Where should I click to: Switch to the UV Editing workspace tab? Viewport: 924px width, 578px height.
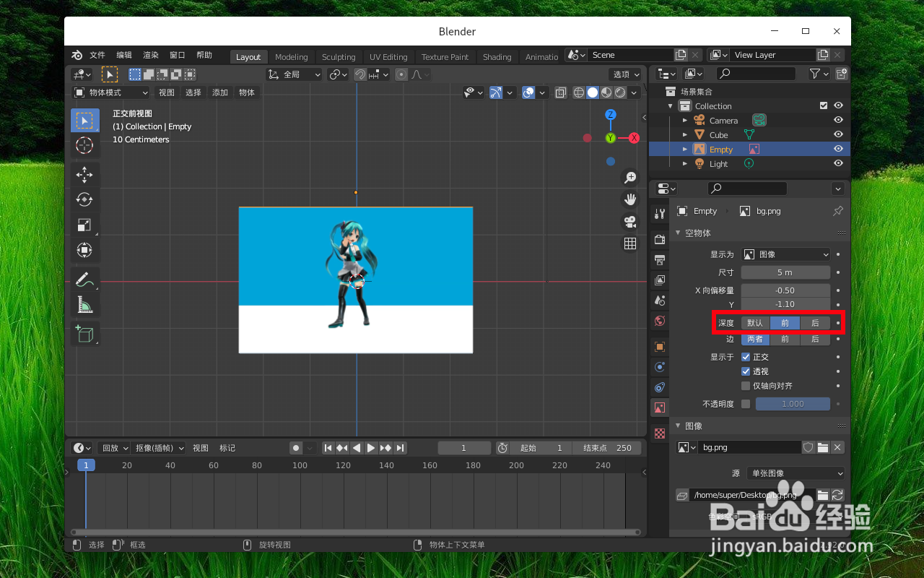388,57
